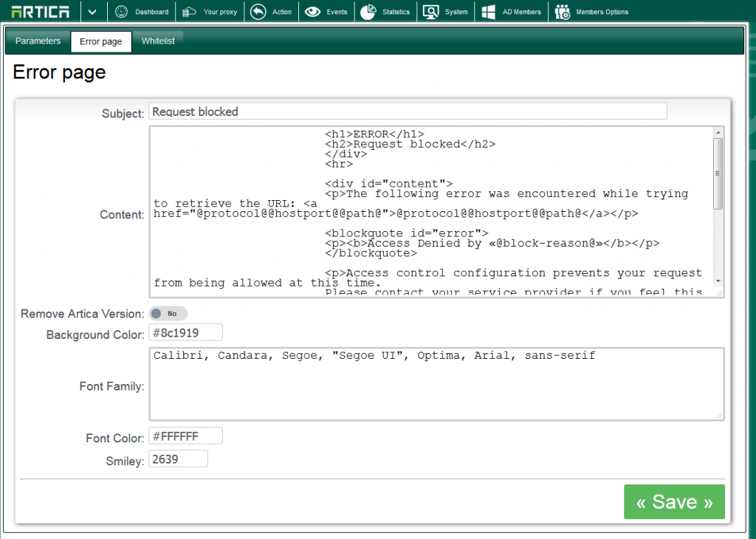Click inside the Font Family textarea
The image size is (756, 539).
(x=436, y=384)
